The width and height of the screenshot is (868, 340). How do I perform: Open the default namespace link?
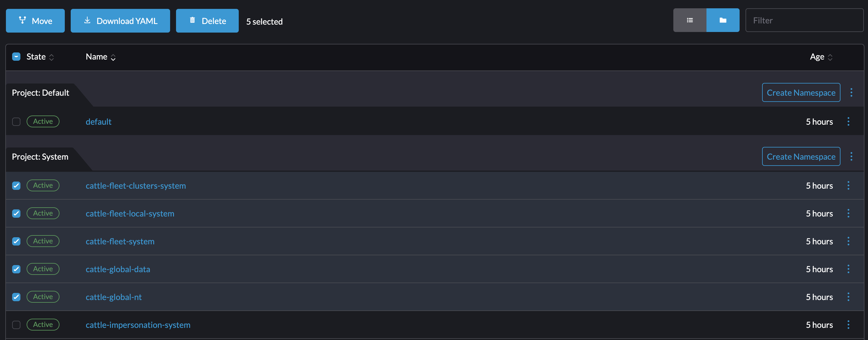coord(99,121)
